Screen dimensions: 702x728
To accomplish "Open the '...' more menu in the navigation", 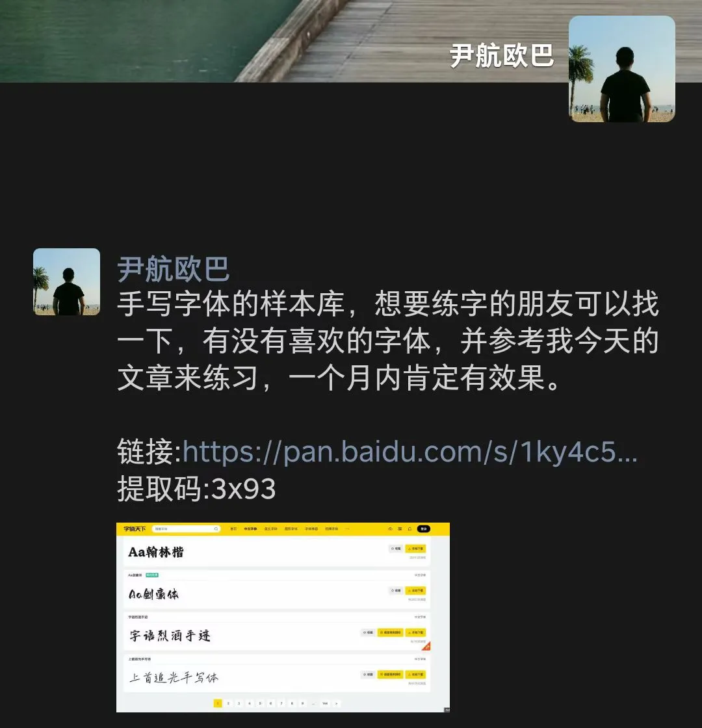I will (347, 529).
